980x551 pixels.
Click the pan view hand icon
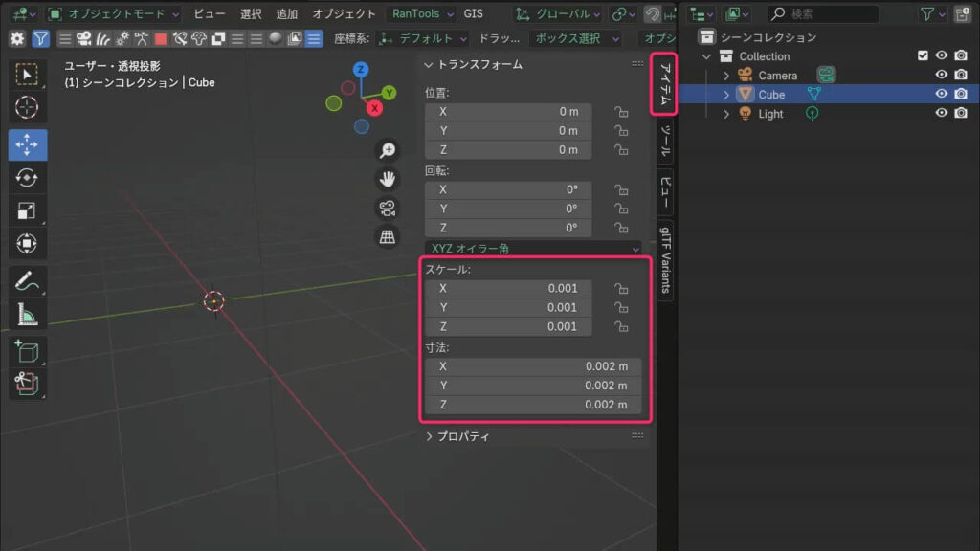tap(388, 179)
